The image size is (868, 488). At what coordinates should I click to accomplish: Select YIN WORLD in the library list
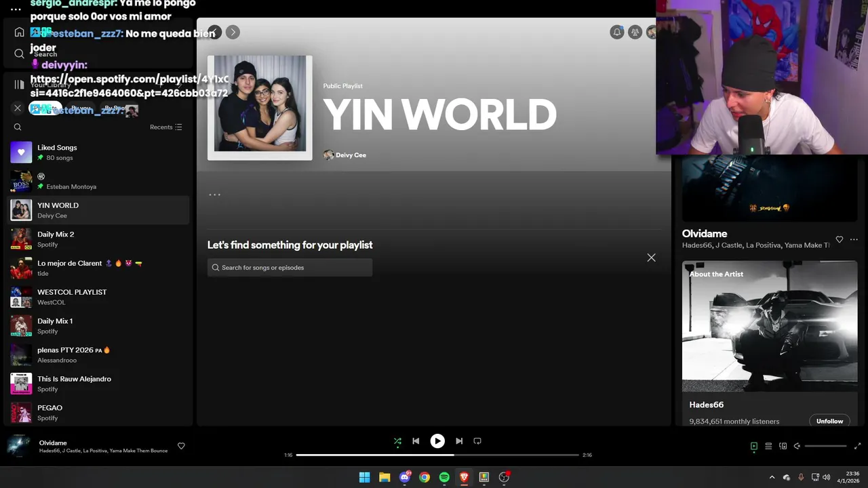pos(98,210)
